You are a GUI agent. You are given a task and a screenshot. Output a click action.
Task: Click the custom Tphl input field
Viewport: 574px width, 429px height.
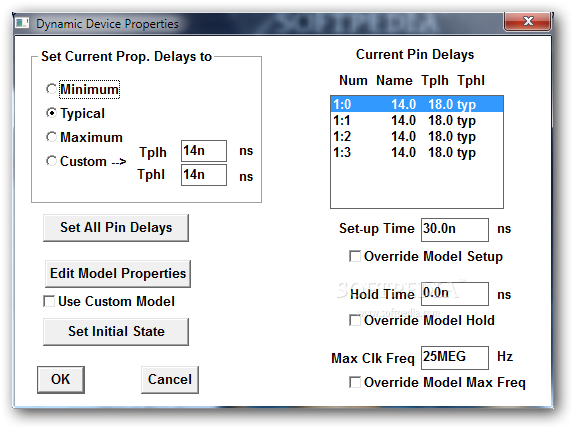204,175
